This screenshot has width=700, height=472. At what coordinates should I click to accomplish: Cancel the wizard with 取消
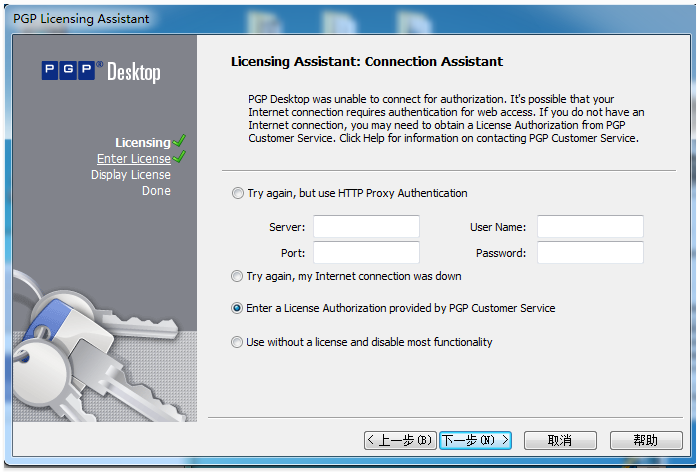tap(560, 440)
